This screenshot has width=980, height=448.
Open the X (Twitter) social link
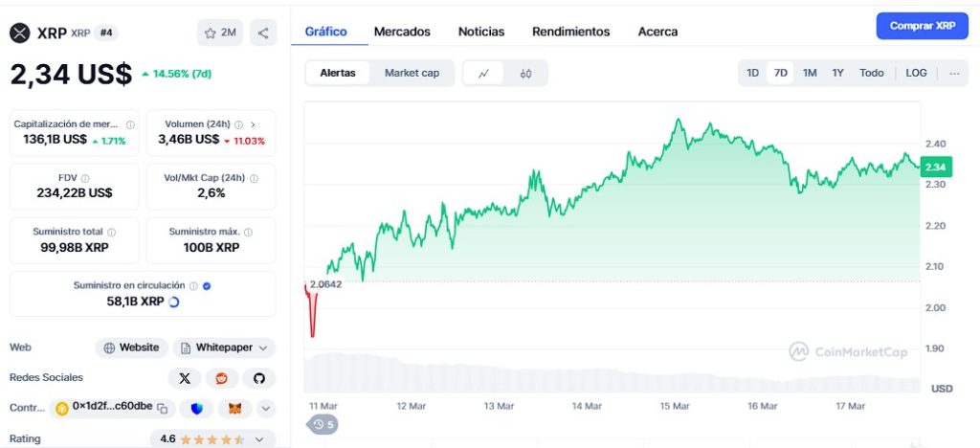tap(185, 378)
